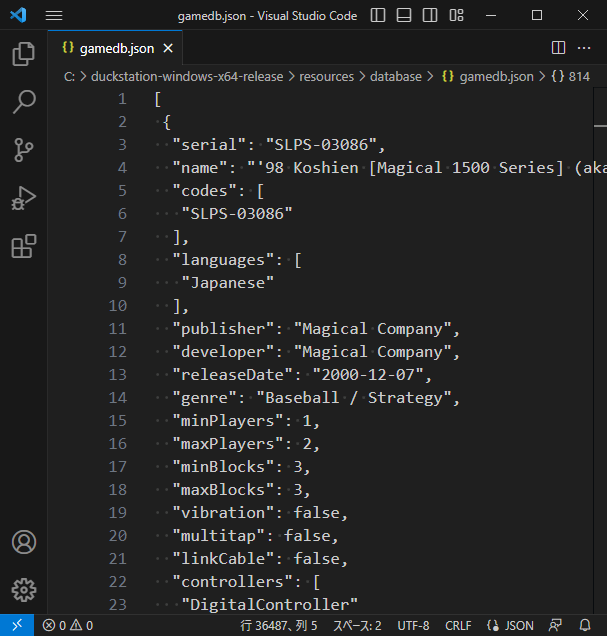
Task: Click the "linkCable" key
Action: [x=223, y=559]
